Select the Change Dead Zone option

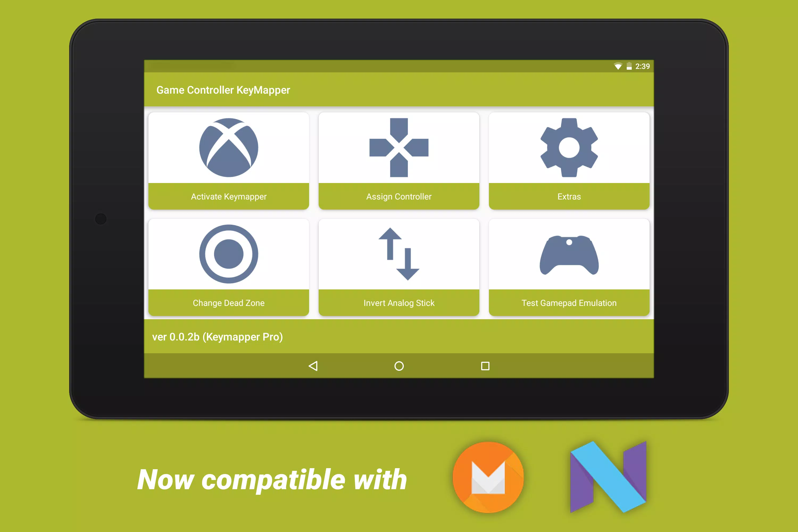point(228,267)
